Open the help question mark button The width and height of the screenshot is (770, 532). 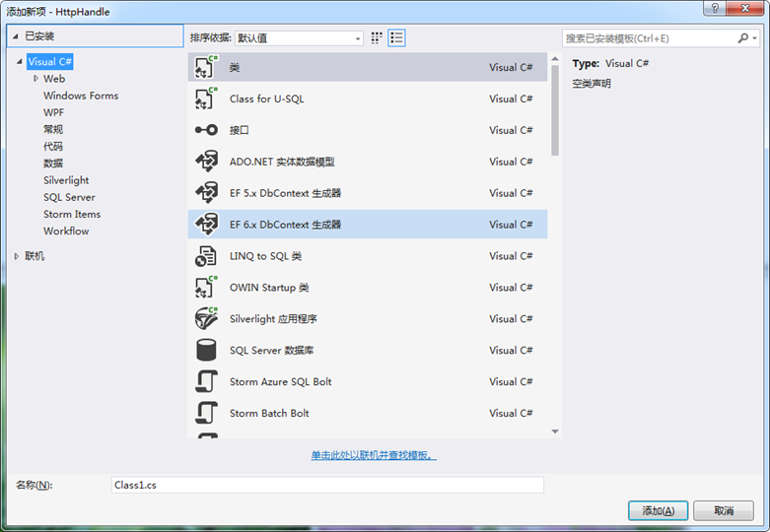[x=715, y=8]
